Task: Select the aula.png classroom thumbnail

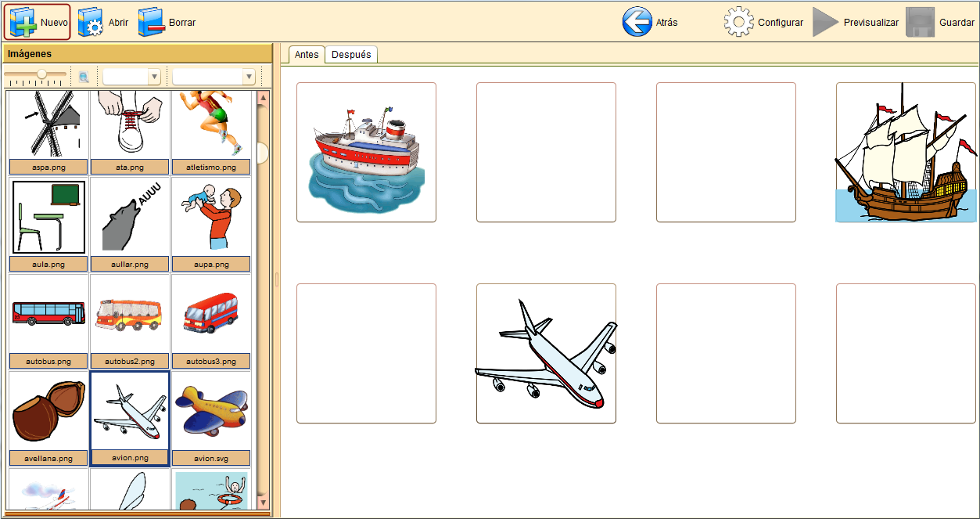Action: 47,217
